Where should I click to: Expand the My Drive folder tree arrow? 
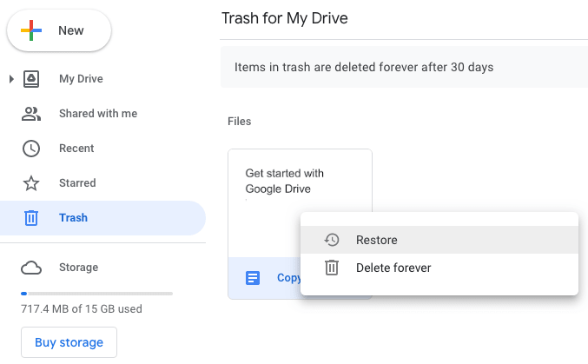coord(10,79)
